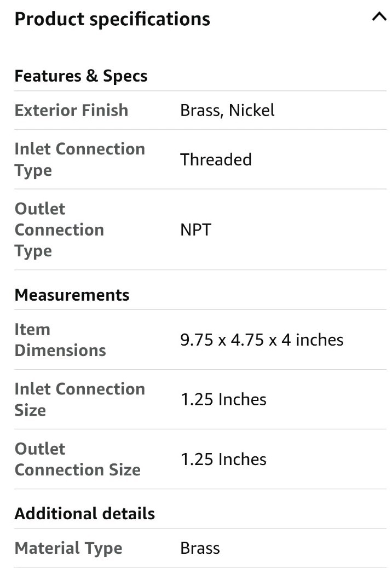Select the Material Type value Brass
The width and height of the screenshot is (392, 568).
tap(200, 548)
